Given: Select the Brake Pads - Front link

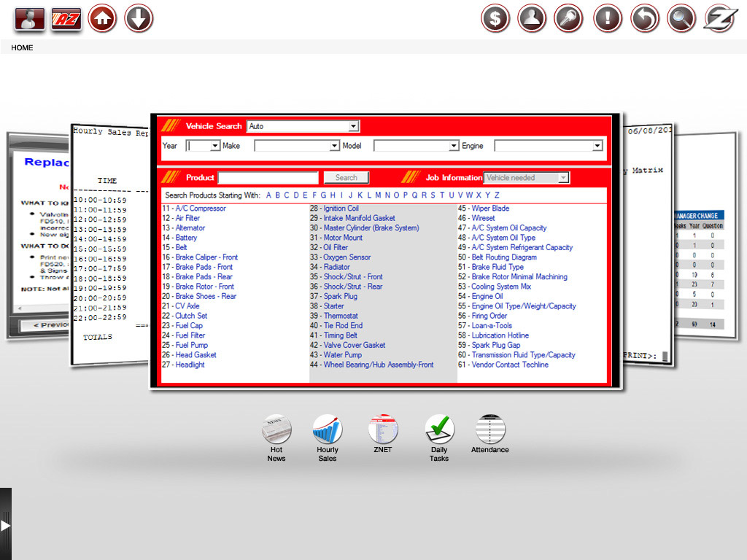Looking at the screenshot, I should click(204, 267).
